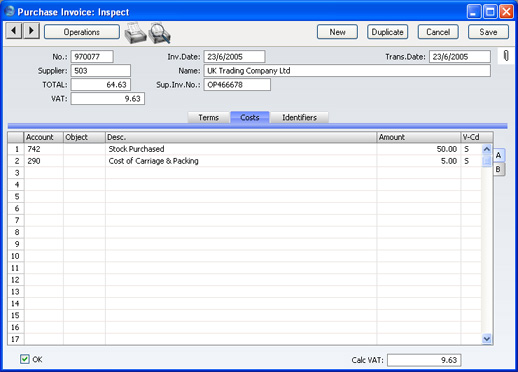Maximize the Purchase Invoice window

tap(490, 12)
